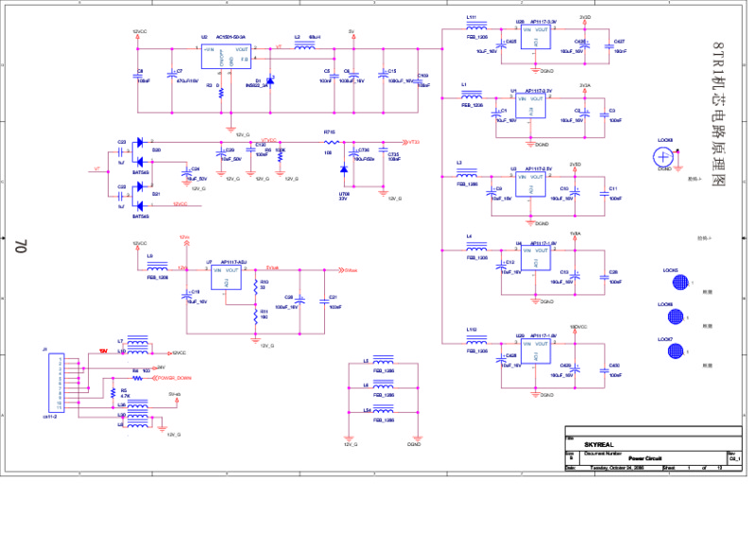Click the LOCK8 circle with plus symbol
The height and width of the screenshot is (534, 756).
point(663,157)
